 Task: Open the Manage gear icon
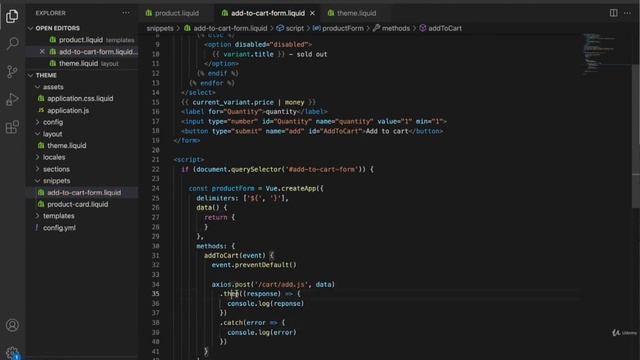(x=12, y=353)
